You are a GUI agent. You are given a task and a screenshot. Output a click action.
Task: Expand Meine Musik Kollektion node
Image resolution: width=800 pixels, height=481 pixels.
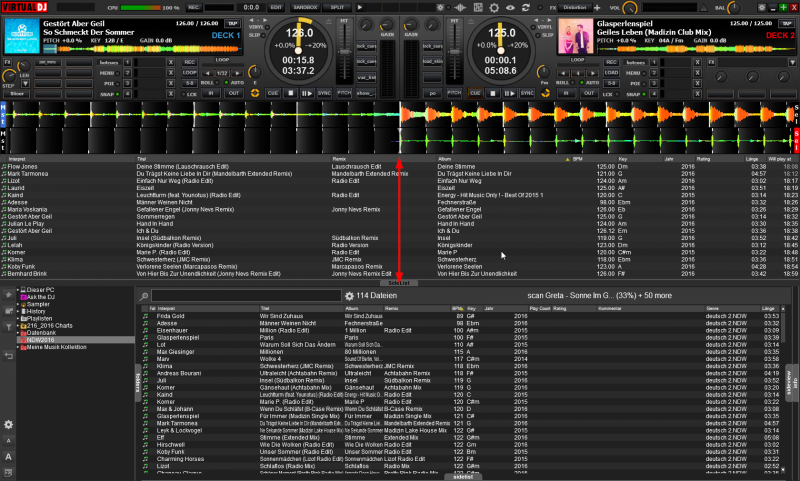[x=18, y=347]
